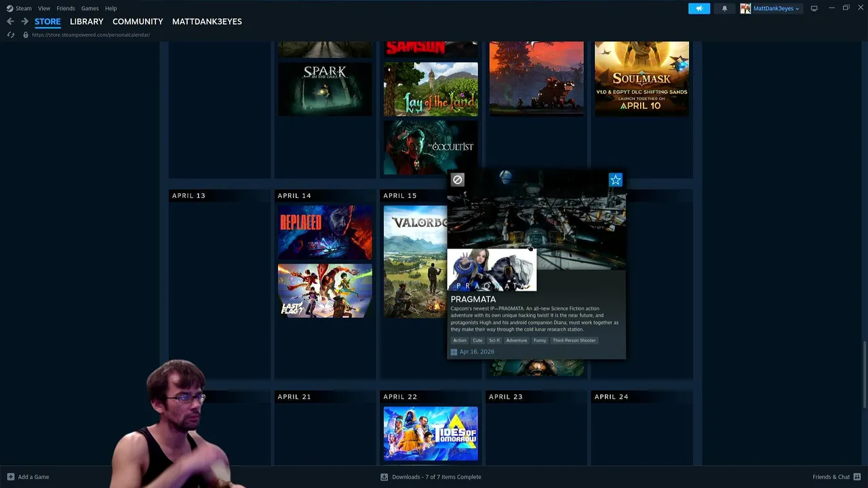Viewport: 868px width, 488px height.
Task: Click the APRIL 21 date header
Action: [x=294, y=396]
